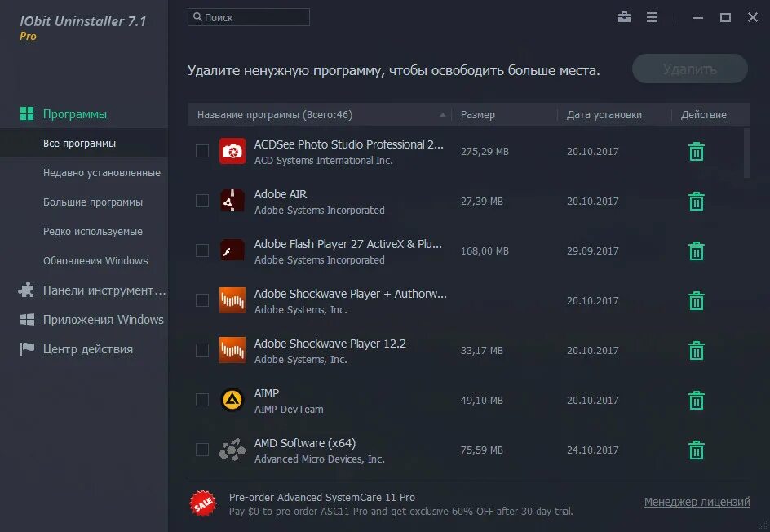
Task: Click trash icon for ACDSee Photo Studio
Action: click(x=697, y=151)
